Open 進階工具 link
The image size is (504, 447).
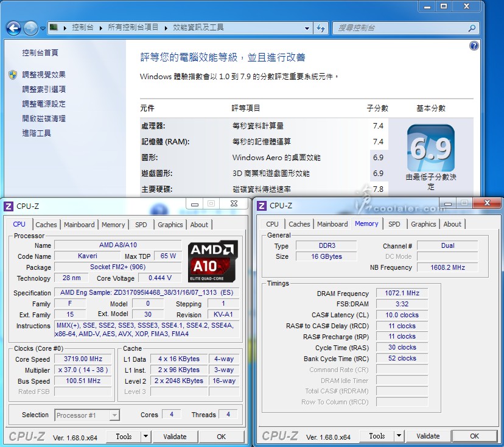tap(37, 133)
